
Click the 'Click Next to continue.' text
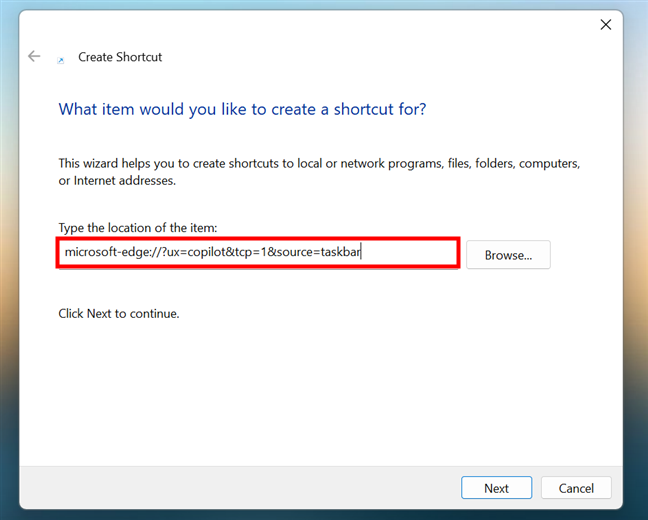tap(119, 314)
